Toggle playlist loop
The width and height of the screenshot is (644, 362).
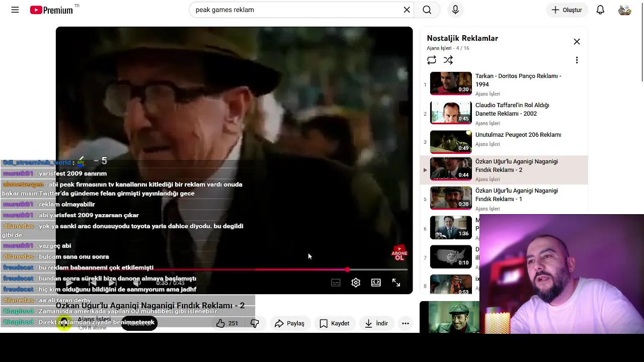[x=432, y=60]
